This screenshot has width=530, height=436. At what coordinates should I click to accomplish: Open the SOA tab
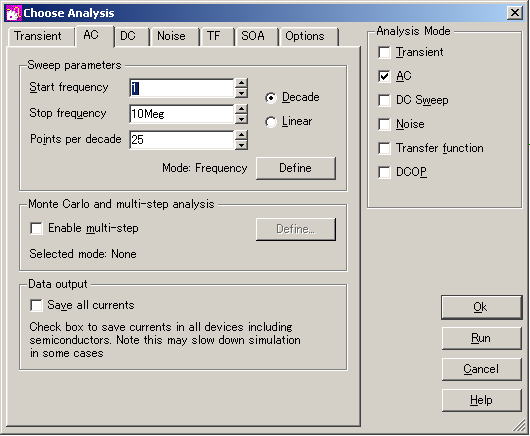(254, 36)
